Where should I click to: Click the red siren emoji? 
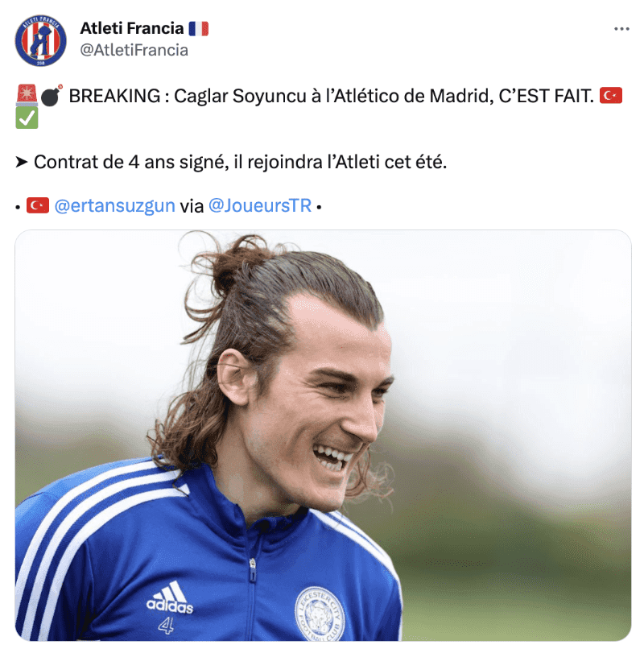click(27, 95)
